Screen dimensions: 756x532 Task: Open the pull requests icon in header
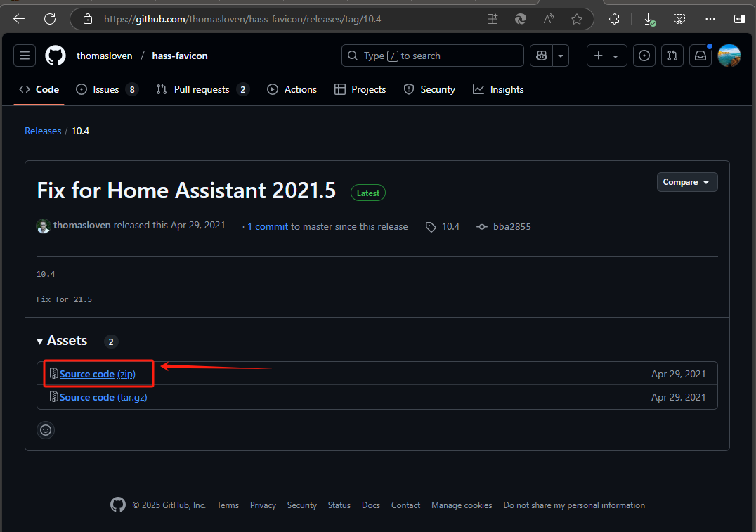pyautogui.click(x=672, y=56)
